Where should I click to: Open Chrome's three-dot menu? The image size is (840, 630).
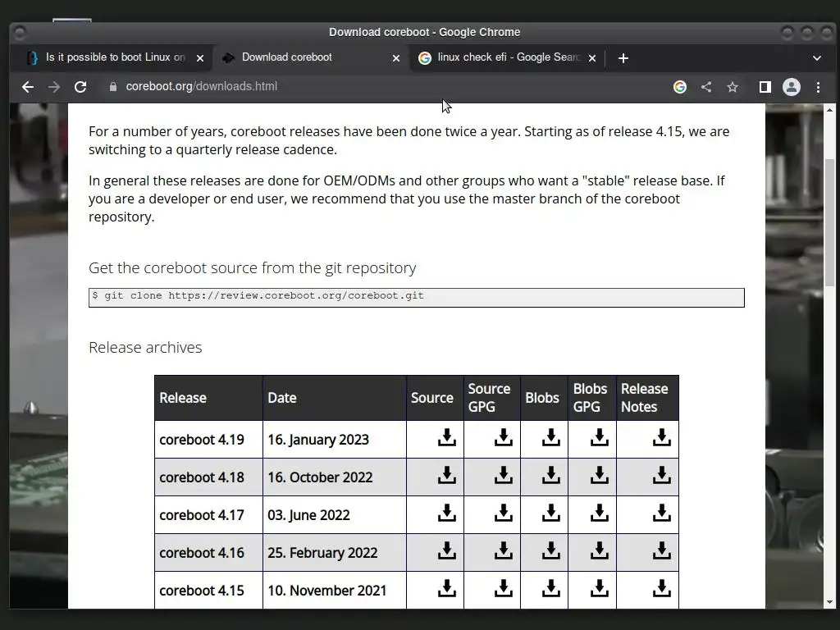tap(818, 87)
